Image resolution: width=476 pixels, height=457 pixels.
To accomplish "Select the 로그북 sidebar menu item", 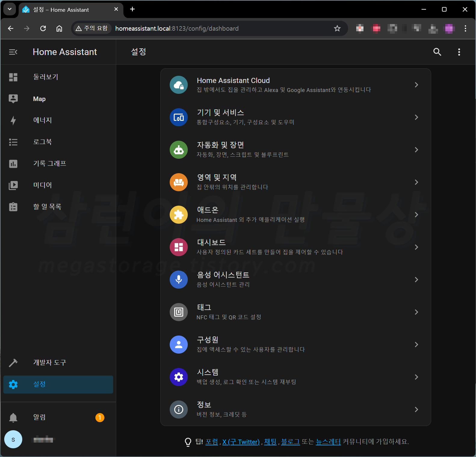I will click(58, 142).
